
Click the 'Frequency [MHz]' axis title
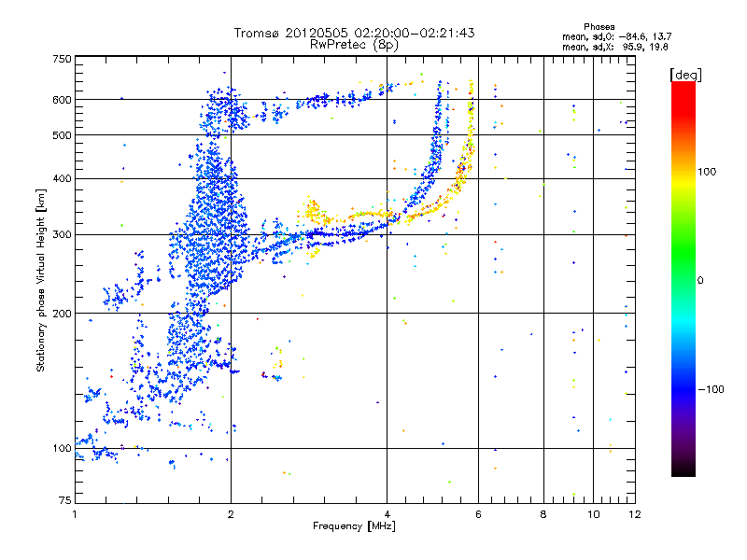[354, 526]
